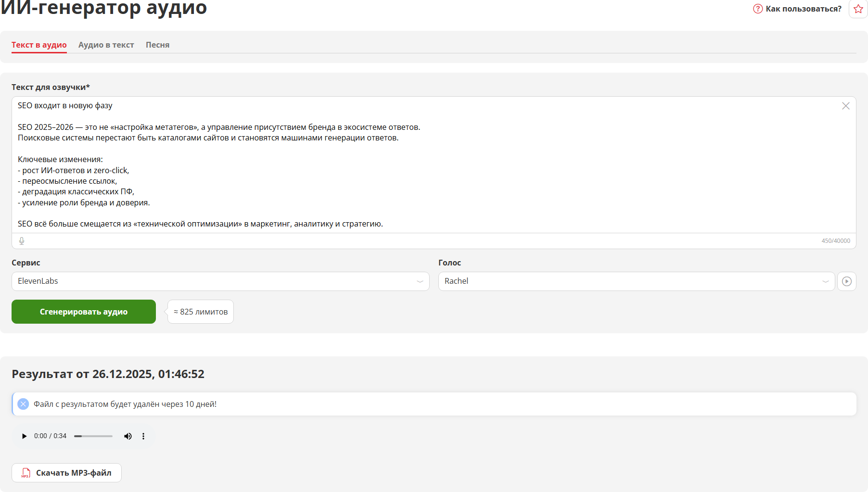Open the Песня tab
Screen dimensions: 868x492
click(157, 45)
